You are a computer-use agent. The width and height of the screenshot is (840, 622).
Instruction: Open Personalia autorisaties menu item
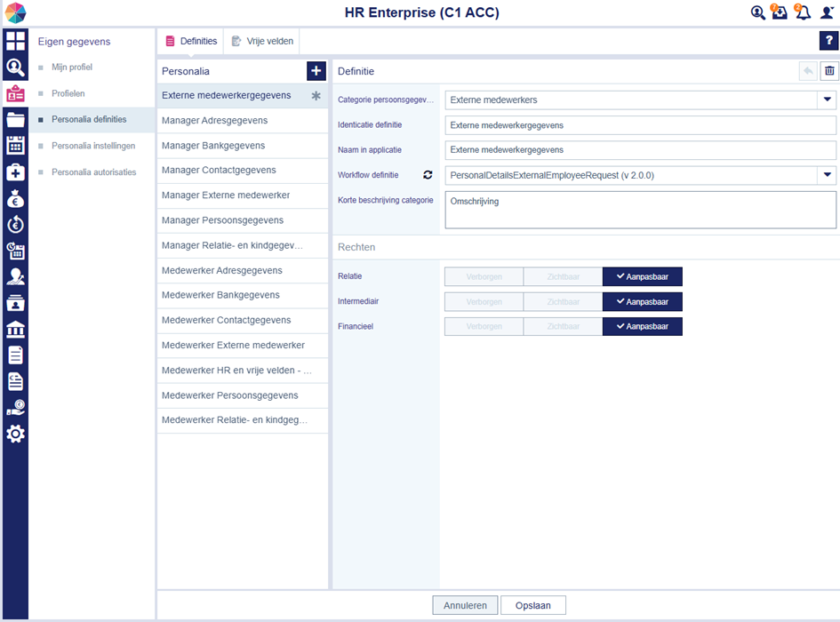(x=93, y=172)
